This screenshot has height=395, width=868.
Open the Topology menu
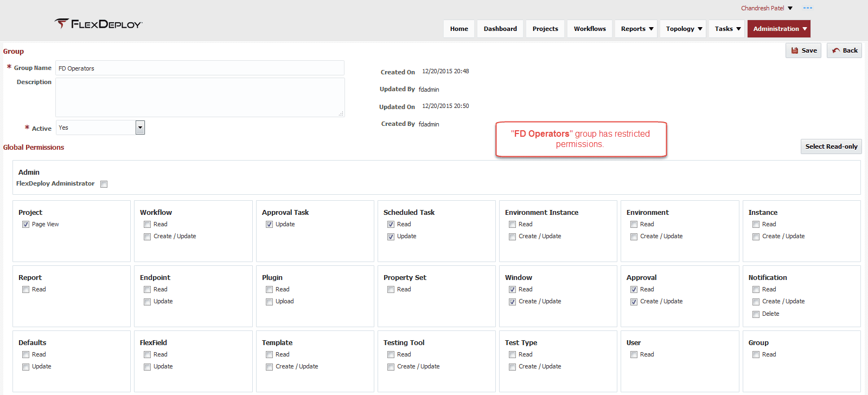pos(683,29)
